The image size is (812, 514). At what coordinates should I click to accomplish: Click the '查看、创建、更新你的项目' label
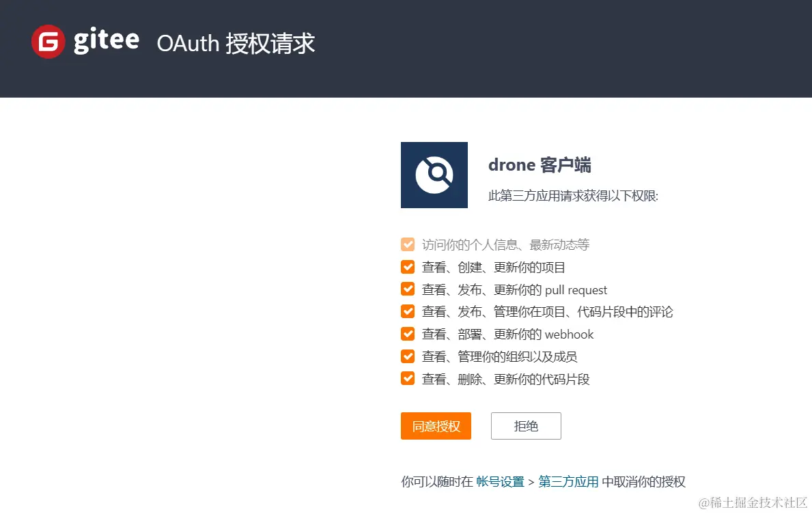click(x=494, y=268)
